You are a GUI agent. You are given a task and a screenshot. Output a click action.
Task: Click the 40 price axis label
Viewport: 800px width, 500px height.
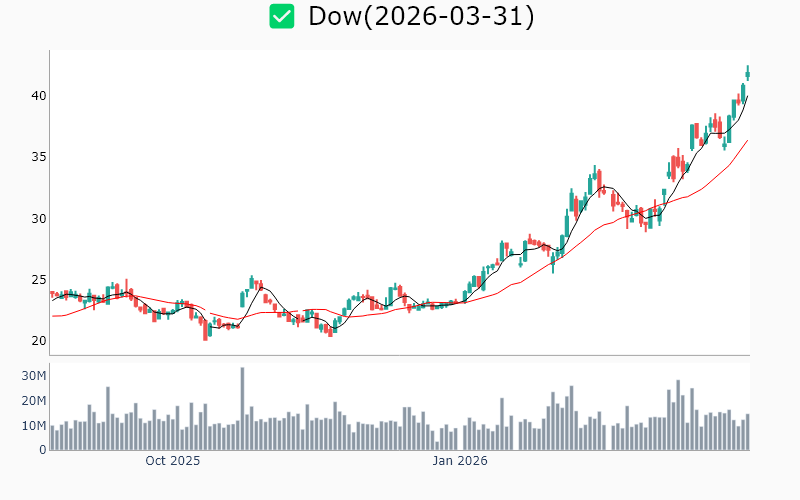click(x=36, y=96)
